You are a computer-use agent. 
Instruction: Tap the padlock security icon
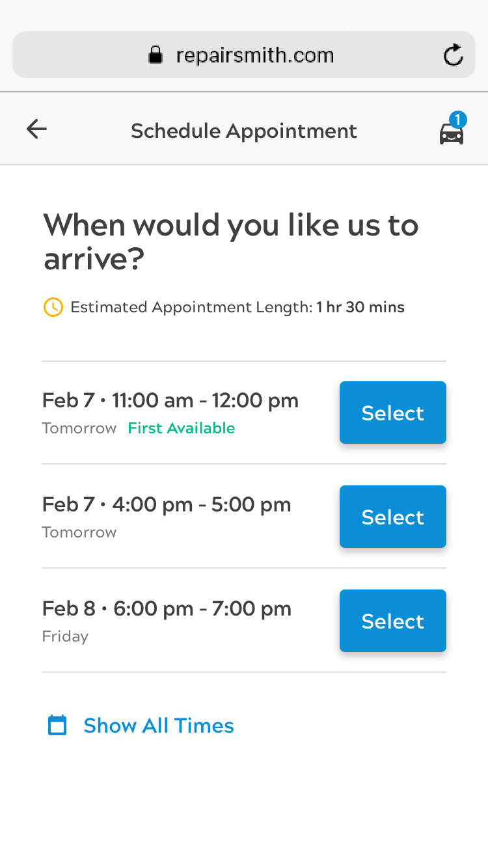pyautogui.click(x=155, y=55)
